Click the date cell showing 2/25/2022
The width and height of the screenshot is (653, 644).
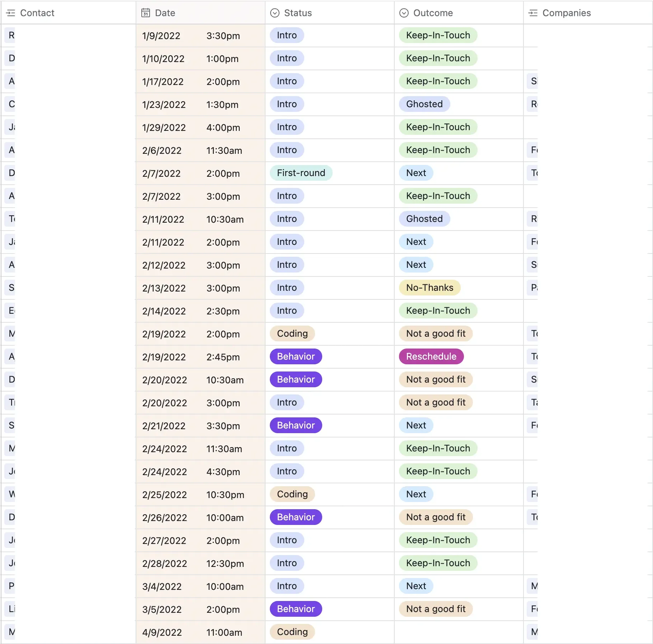click(164, 494)
